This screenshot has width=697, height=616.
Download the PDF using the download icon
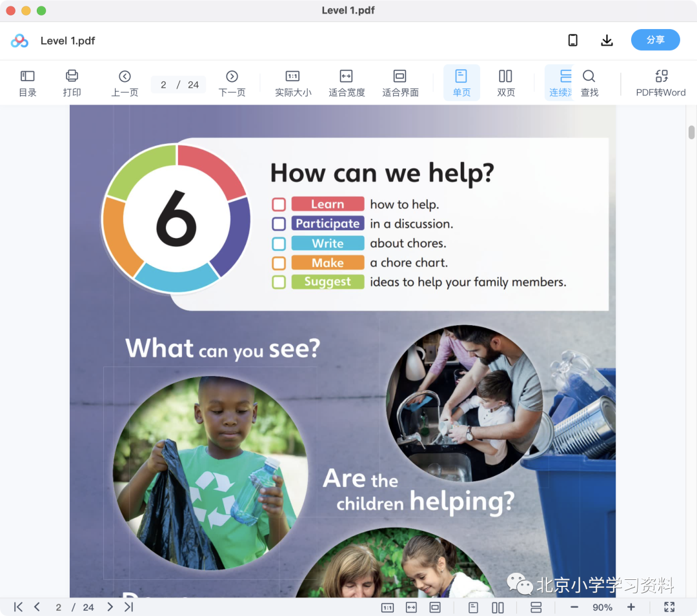pos(607,41)
